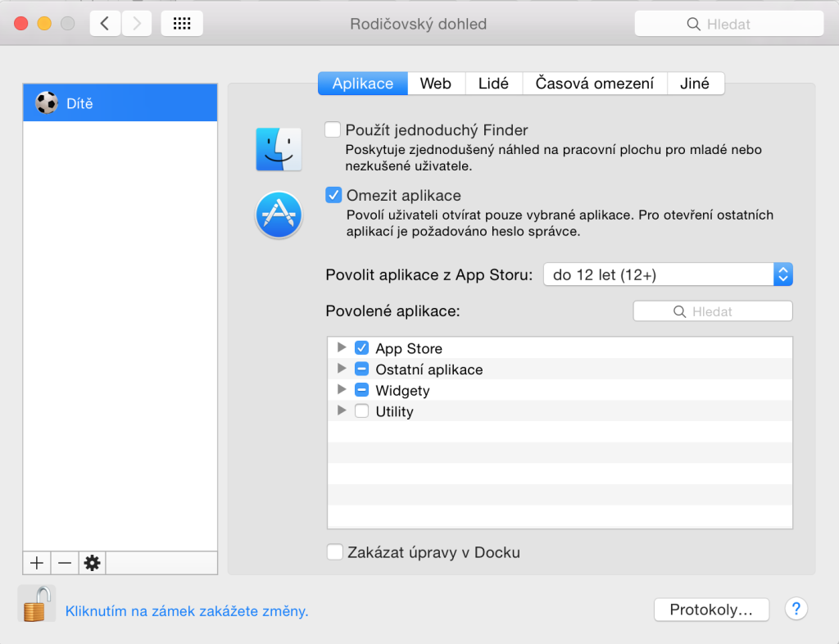This screenshot has height=644, width=839.
Task: Uncheck the App Store list checkbox
Action: click(x=361, y=347)
